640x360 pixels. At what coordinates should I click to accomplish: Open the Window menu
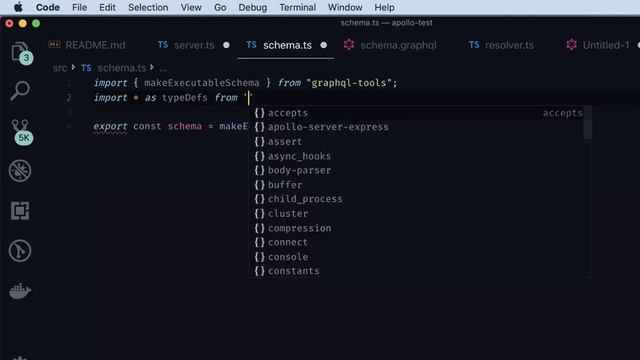345,7
